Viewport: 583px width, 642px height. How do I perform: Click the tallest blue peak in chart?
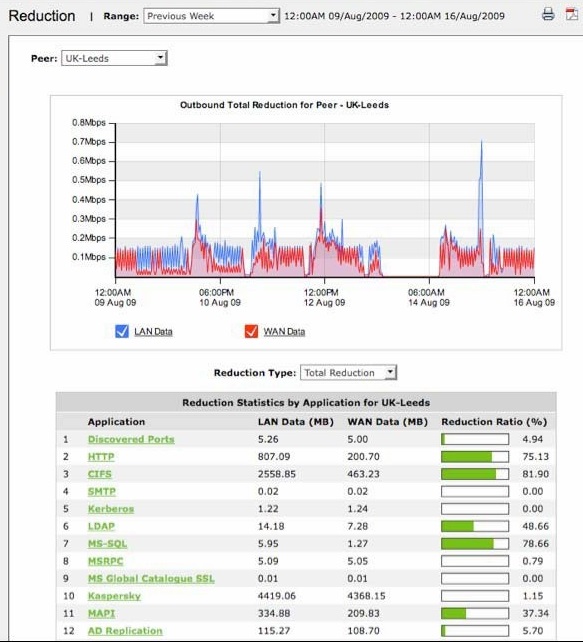(x=481, y=142)
